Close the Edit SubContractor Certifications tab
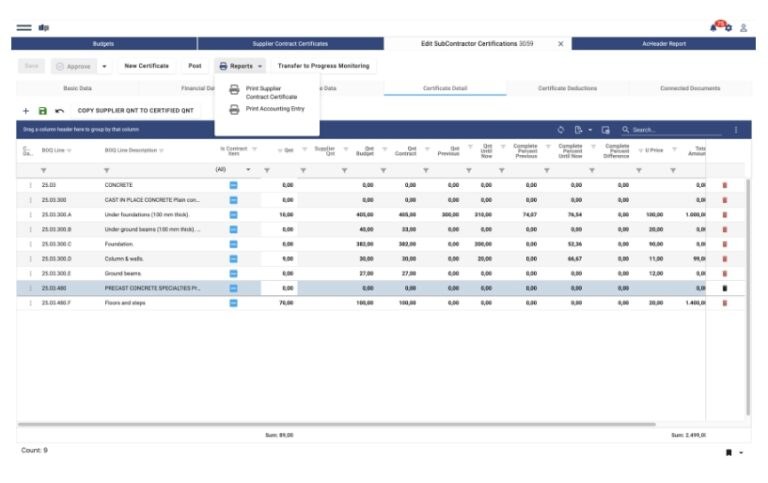 [560, 44]
